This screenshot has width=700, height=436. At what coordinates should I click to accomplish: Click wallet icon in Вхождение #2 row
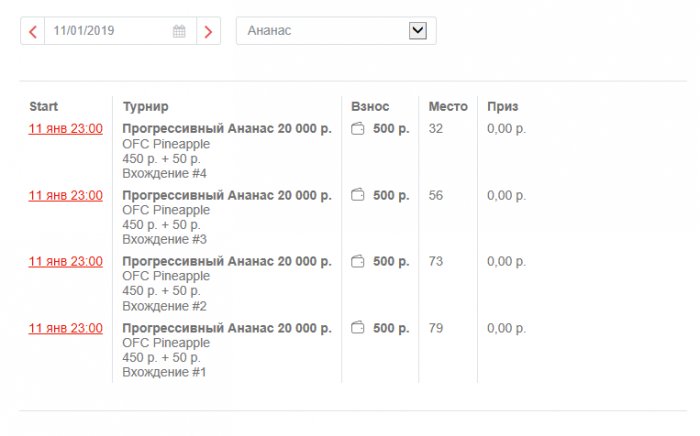pos(358,262)
